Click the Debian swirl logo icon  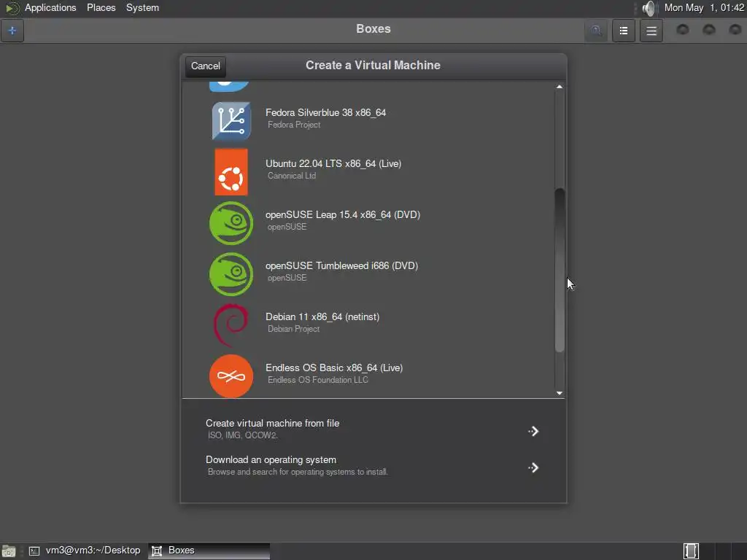[231, 324]
